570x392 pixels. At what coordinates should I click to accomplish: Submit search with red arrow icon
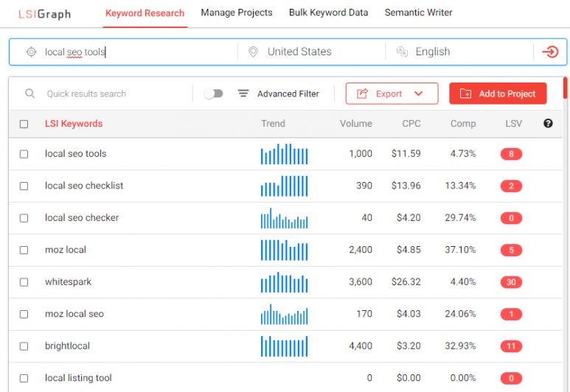(x=550, y=52)
